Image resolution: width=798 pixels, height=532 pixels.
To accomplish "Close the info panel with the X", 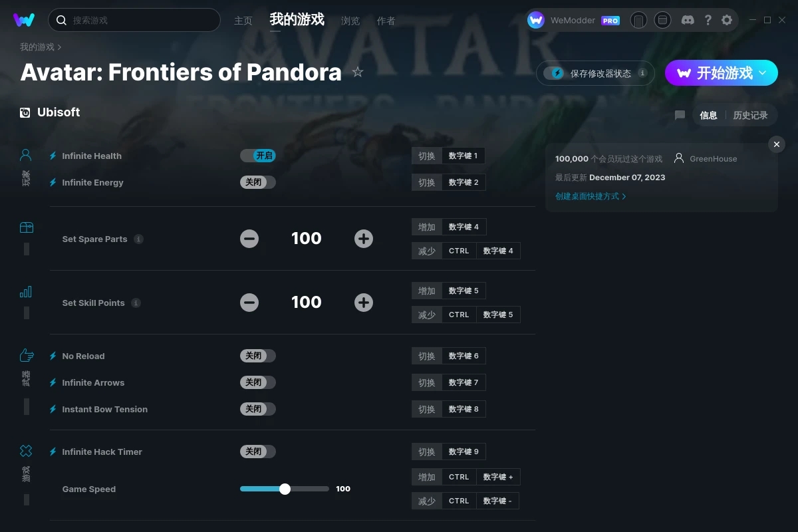I will tap(777, 144).
